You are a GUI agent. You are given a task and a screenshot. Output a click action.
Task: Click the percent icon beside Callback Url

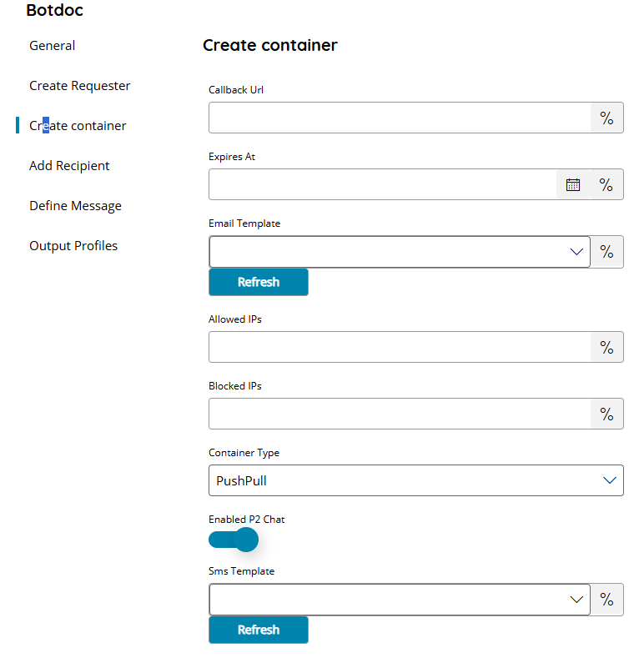click(x=606, y=118)
